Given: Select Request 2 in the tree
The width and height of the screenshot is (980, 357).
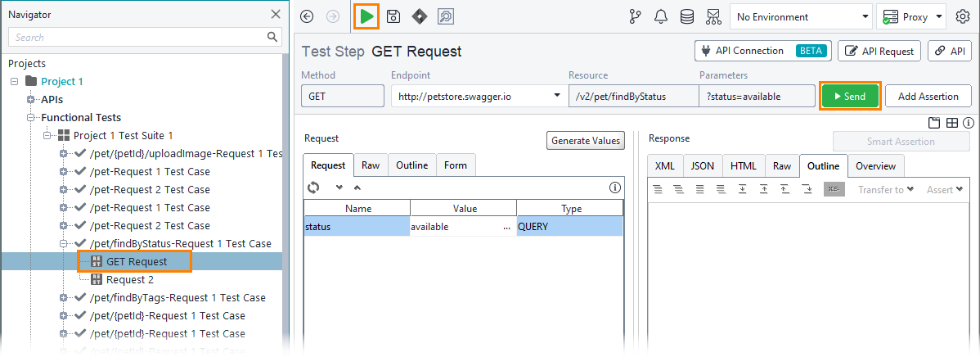Looking at the screenshot, I should click(x=130, y=279).
